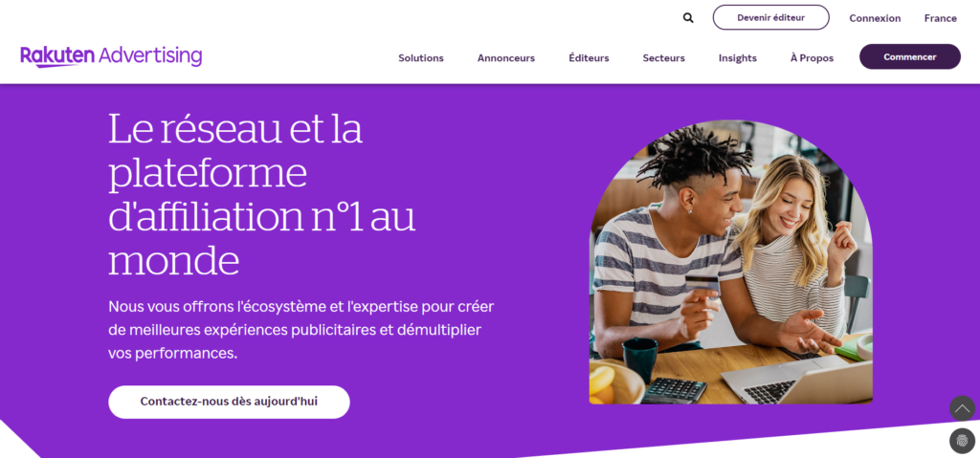Click the credit card in the photo
Screen dimensions: 980x458
[x=702, y=285]
